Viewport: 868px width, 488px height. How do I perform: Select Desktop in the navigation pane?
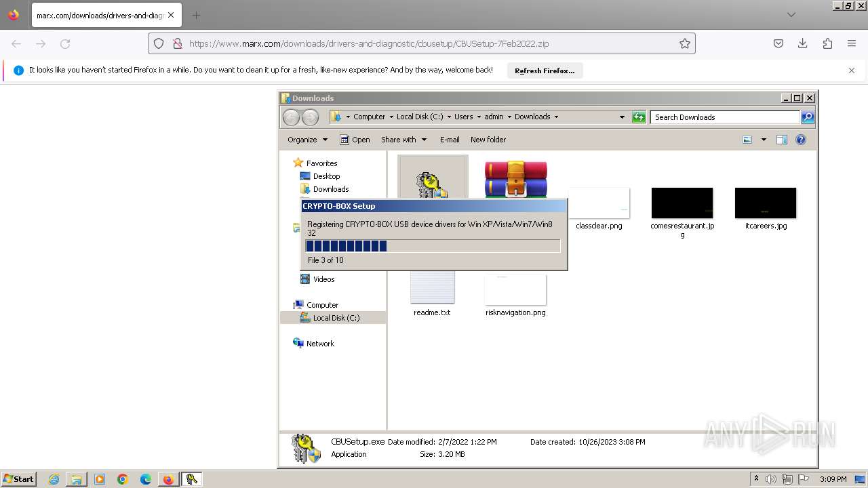[326, 176]
